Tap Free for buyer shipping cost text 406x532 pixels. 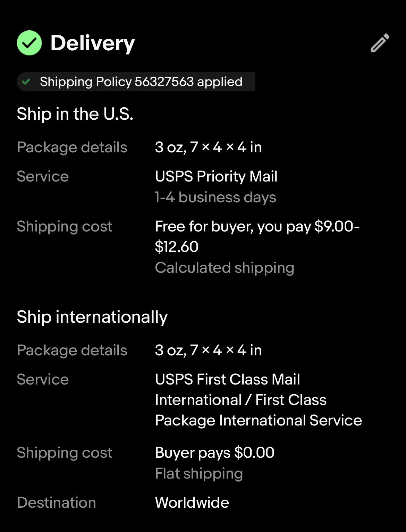257,236
